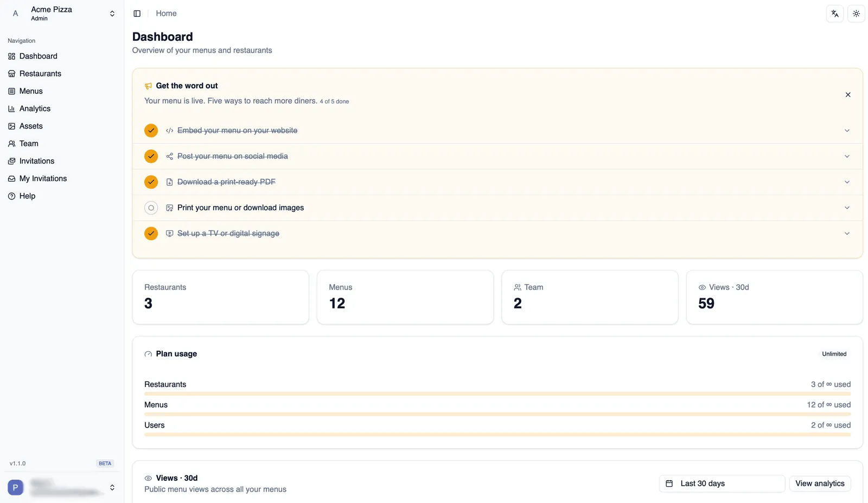Open the Acme Pizza organization switcher
The width and height of the screenshot is (868, 503).
(62, 14)
